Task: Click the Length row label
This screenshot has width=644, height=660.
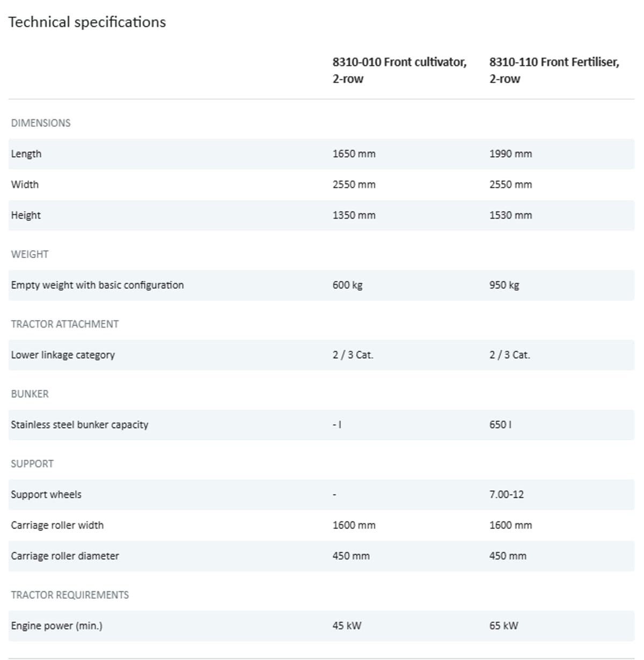Action: tap(26, 154)
